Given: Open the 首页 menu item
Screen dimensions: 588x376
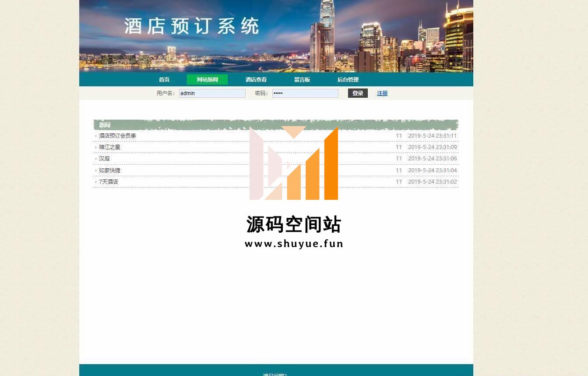Looking at the screenshot, I should coord(164,80).
